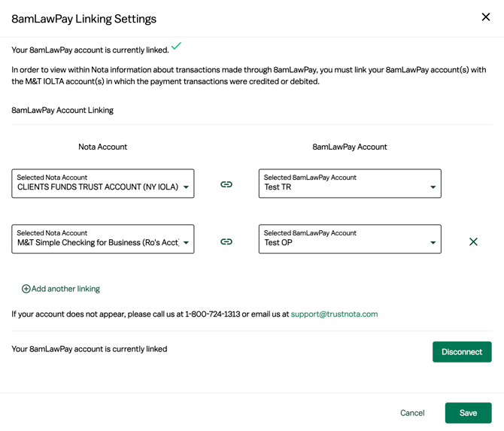Cancel the linking settings changes
The image size is (504, 431).
coord(412,413)
